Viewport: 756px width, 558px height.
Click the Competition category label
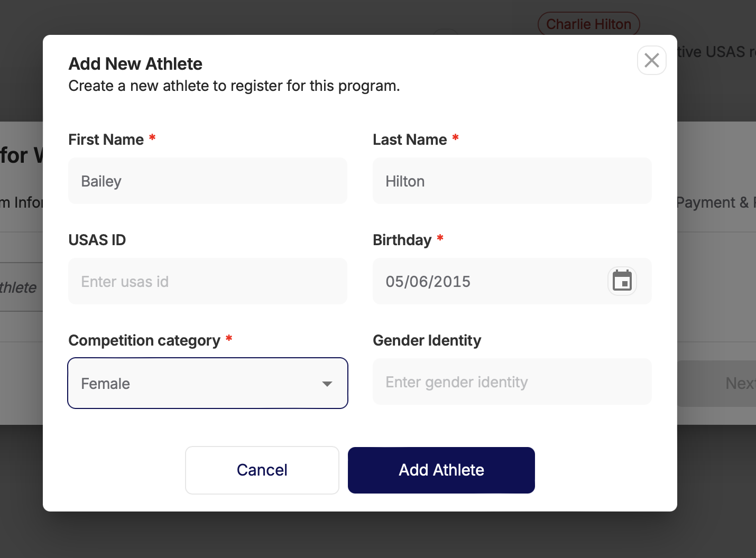point(144,341)
